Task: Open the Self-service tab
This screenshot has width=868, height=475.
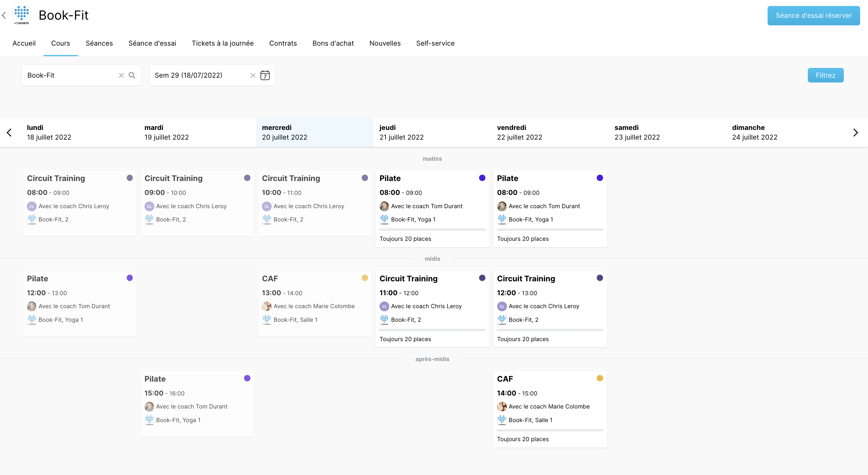Action: pyautogui.click(x=435, y=43)
